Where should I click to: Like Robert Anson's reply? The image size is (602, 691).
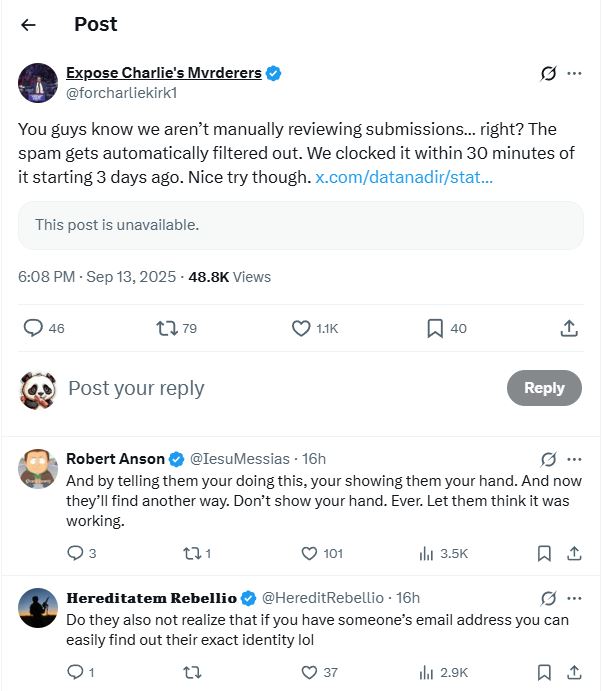(x=309, y=553)
